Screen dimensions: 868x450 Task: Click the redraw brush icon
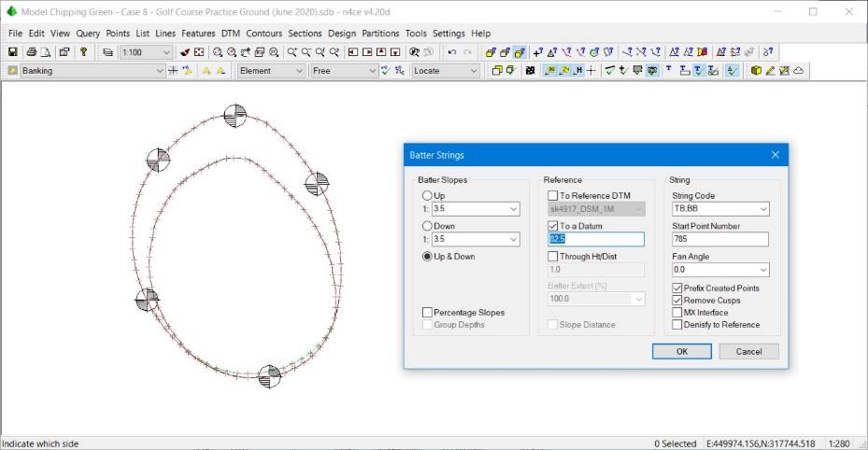185,52
